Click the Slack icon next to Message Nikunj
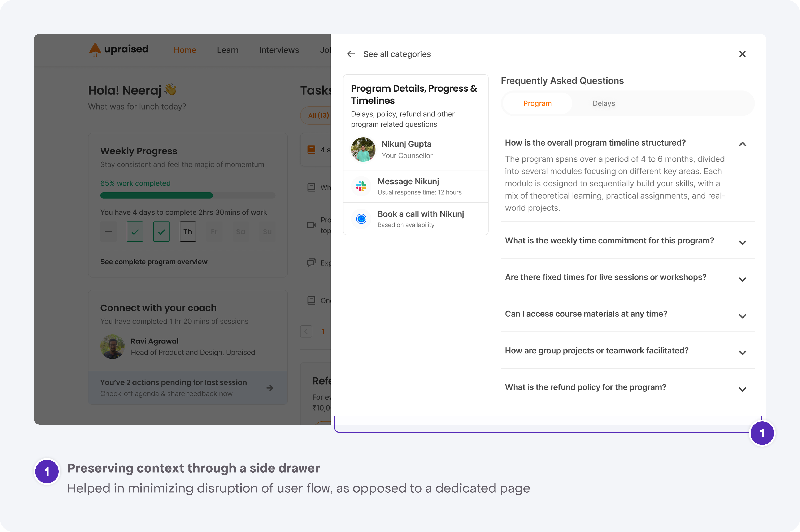The width and height of the screenshot is (800, 532). coord(361,186)
